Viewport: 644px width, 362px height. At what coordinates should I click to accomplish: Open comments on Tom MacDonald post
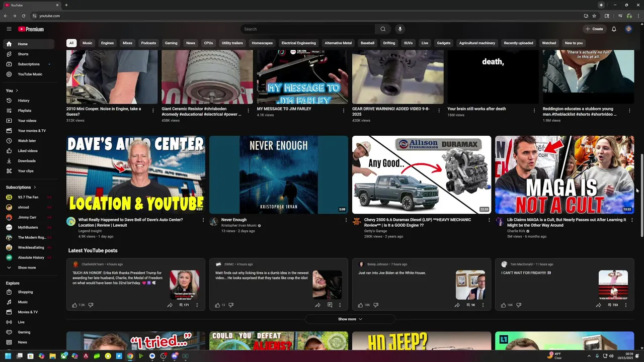(x=613, y=305)
